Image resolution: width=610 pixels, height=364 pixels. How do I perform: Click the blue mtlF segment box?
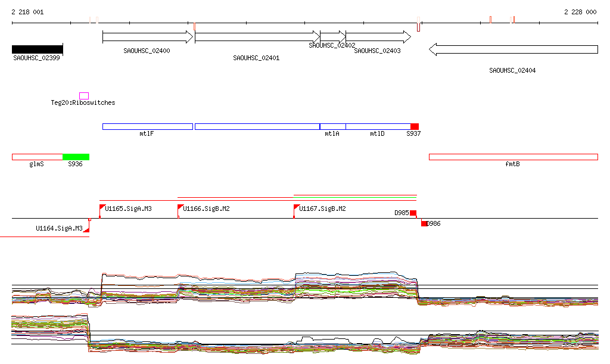pos(148,126)
